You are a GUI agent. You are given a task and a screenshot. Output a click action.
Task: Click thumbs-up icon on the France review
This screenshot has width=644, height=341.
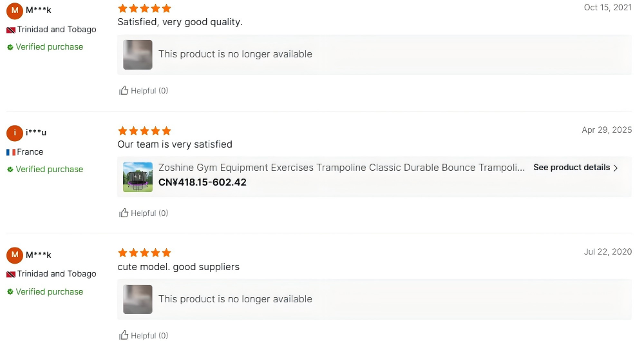(x=124, y=213)
